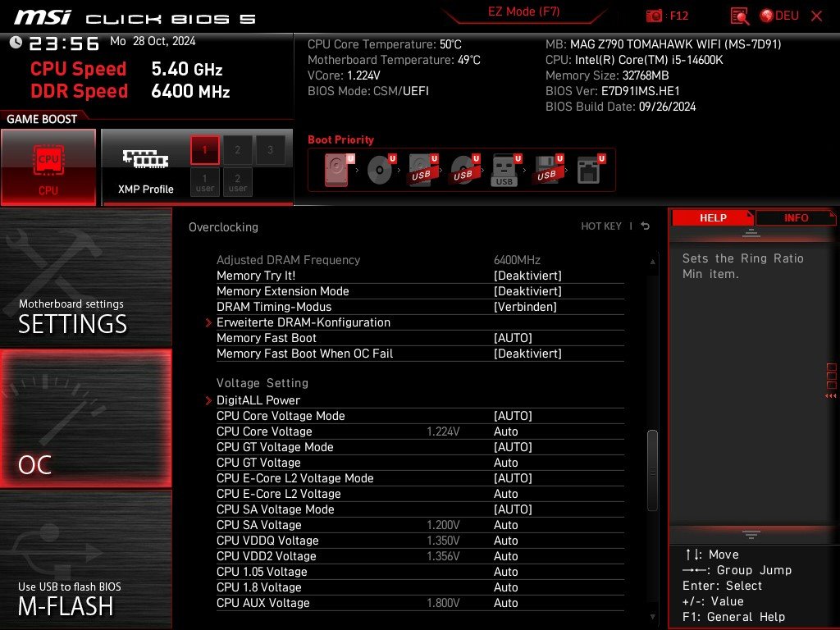Change CPU SA Voltage Mode setting
This screenshot has width=840, height=630.
(x=513, y=509)
